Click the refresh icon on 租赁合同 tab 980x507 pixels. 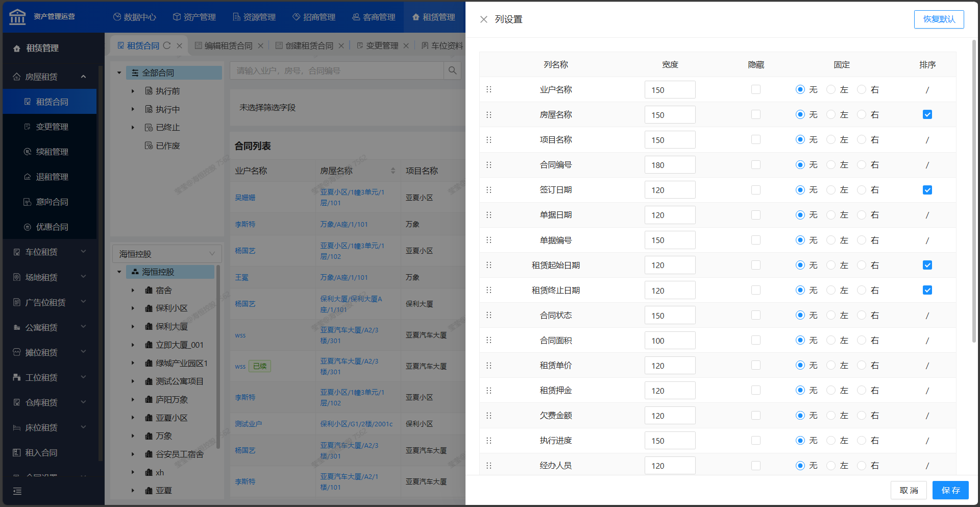[x=167, y=45]
